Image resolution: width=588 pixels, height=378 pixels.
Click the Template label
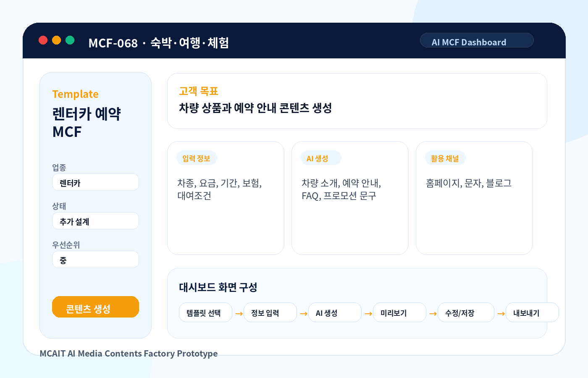click(76, 94)
